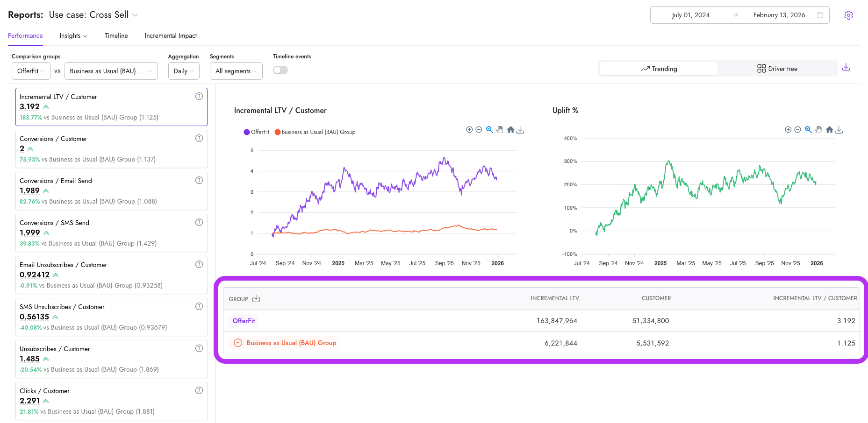Download the full report from the top-right icon
Viewport: 868px width, 423px height.
click(846, 67)
